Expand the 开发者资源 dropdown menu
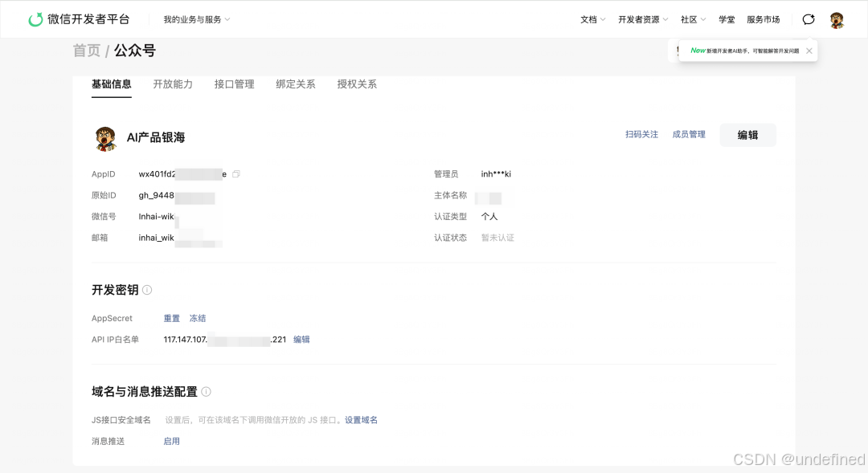 [x=643, y=19]
